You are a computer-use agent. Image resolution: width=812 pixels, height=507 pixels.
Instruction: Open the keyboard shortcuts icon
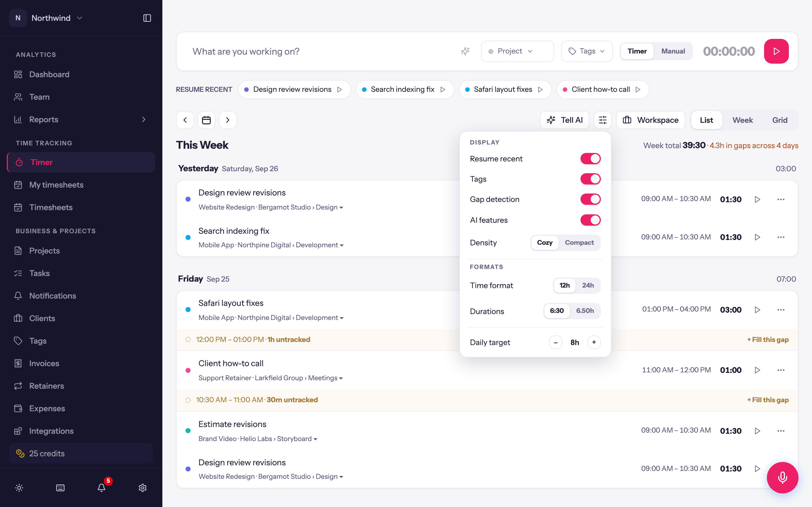tap(60, 488)
